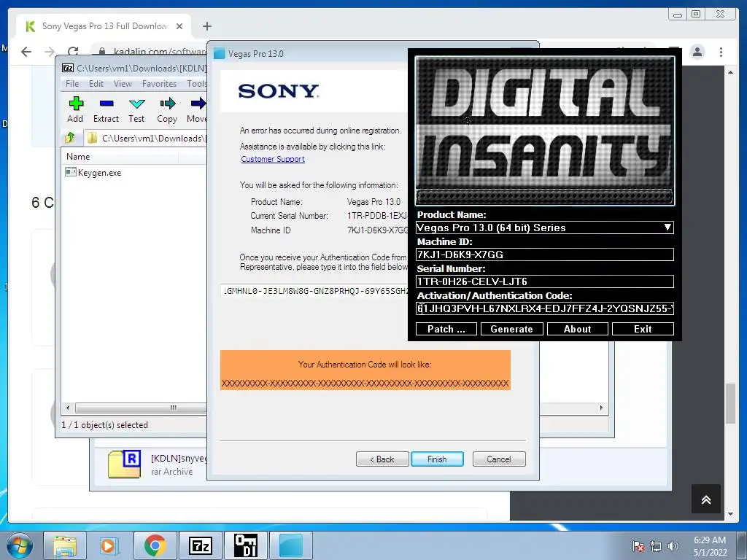The height and width of the screenshot is (560, 747).
Task: Open the media player taskbar icon
Action: coord(108,545)
